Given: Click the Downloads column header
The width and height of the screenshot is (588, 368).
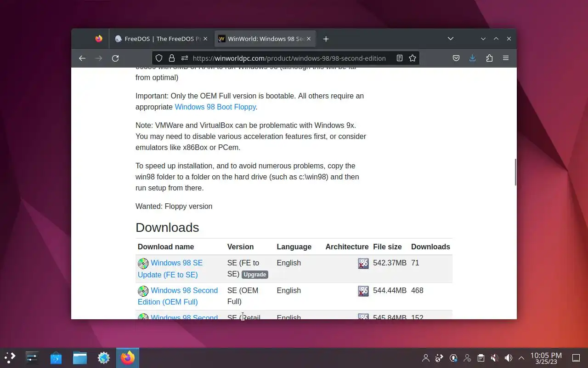Looking at the screenshot, I should (x=430, y=247).
